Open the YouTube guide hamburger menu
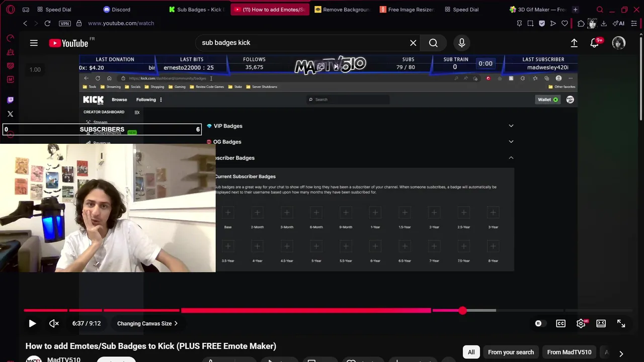The width and height of the screenshot is (644, 362). [x=34, y=43]
